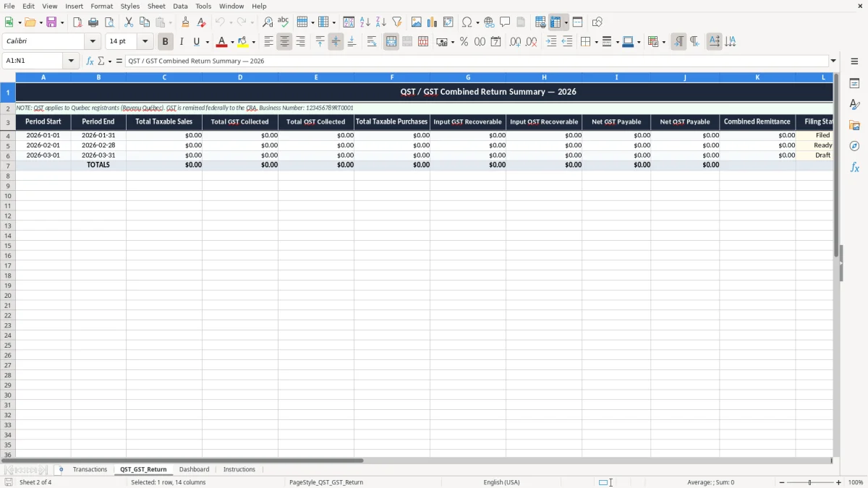Clone formatting with the paintbrush
868x488 pixels.
pos(185,22)
